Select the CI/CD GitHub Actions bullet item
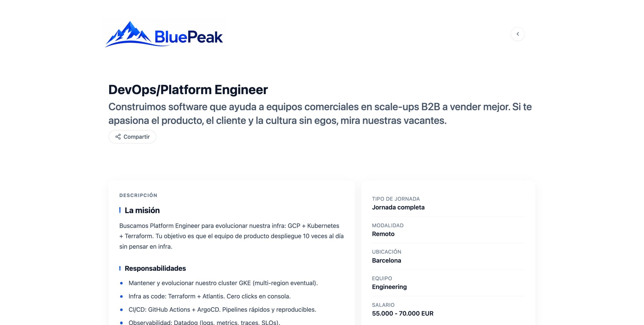 (x=222, y=310)
